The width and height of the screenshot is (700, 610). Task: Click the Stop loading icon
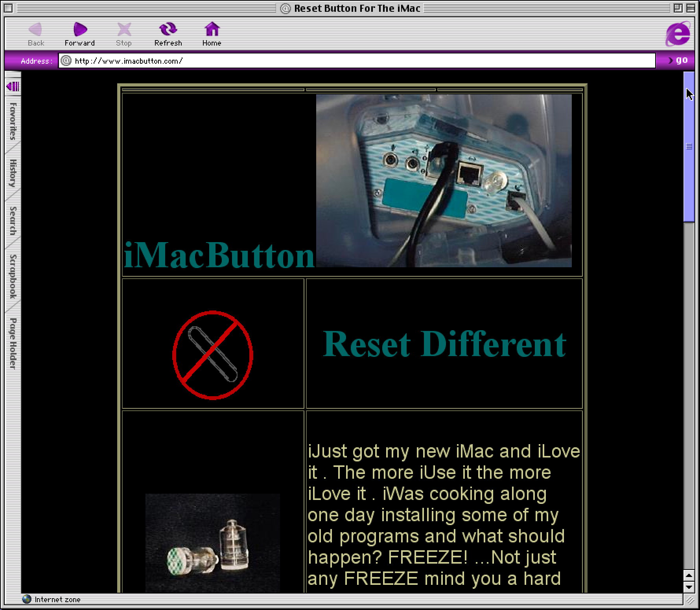124,29
